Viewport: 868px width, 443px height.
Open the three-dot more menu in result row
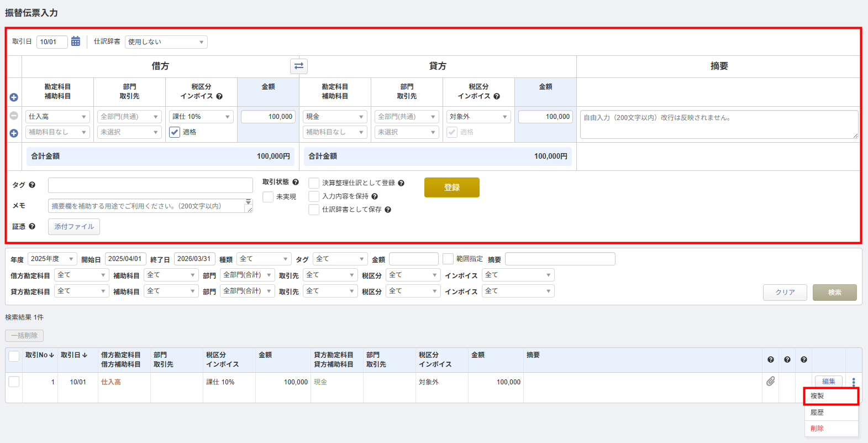[853, 382]
